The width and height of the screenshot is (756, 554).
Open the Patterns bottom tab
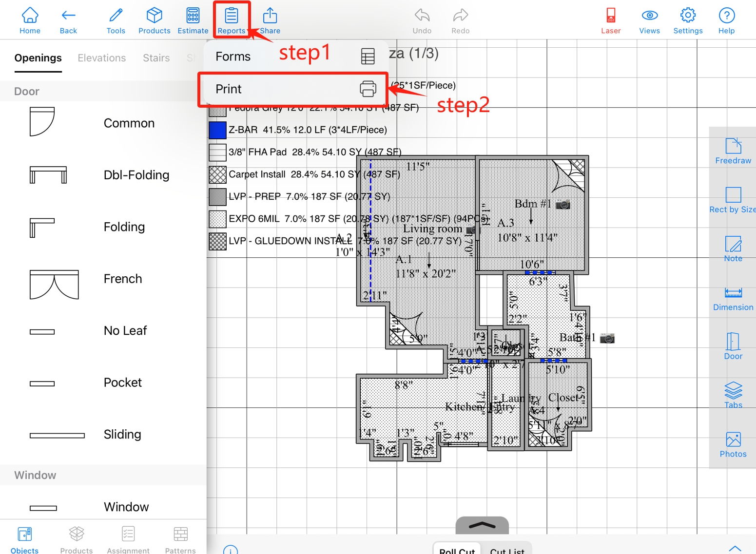coord(180,540)
